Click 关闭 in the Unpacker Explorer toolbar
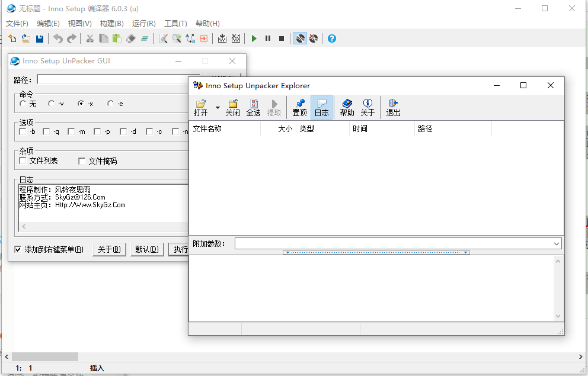This screenshot has height=376, width=588. point(232,108)
